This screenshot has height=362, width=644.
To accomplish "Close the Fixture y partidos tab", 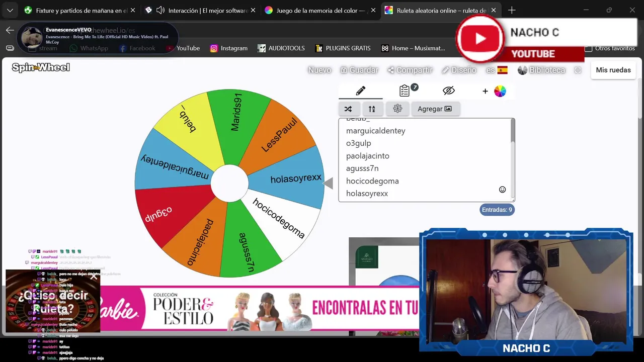I will click(x=133, y=10).
